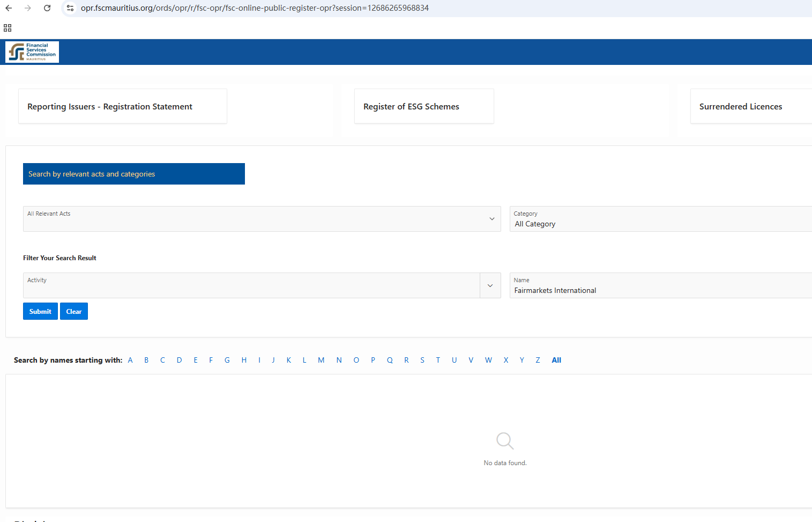Submit the search form
The width and height of the screenshot is (812, 522).
[x=40, y=311]
